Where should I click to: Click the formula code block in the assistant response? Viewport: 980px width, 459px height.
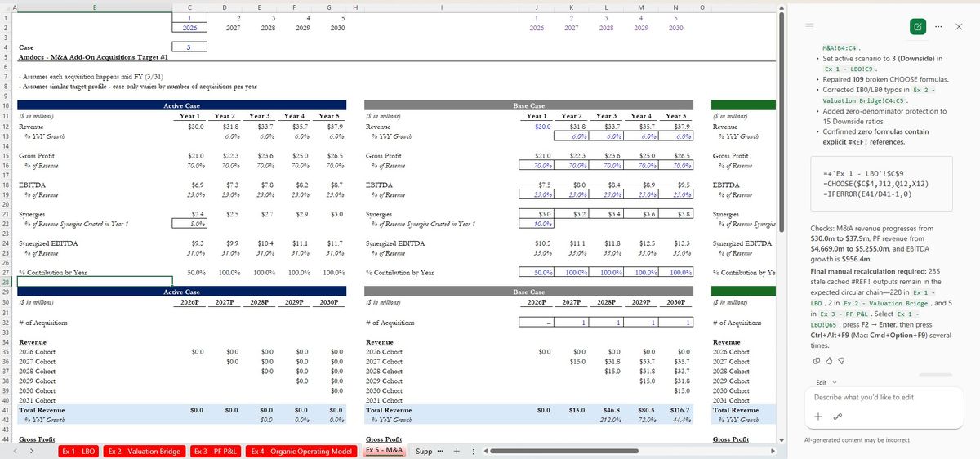pos(882,185)
